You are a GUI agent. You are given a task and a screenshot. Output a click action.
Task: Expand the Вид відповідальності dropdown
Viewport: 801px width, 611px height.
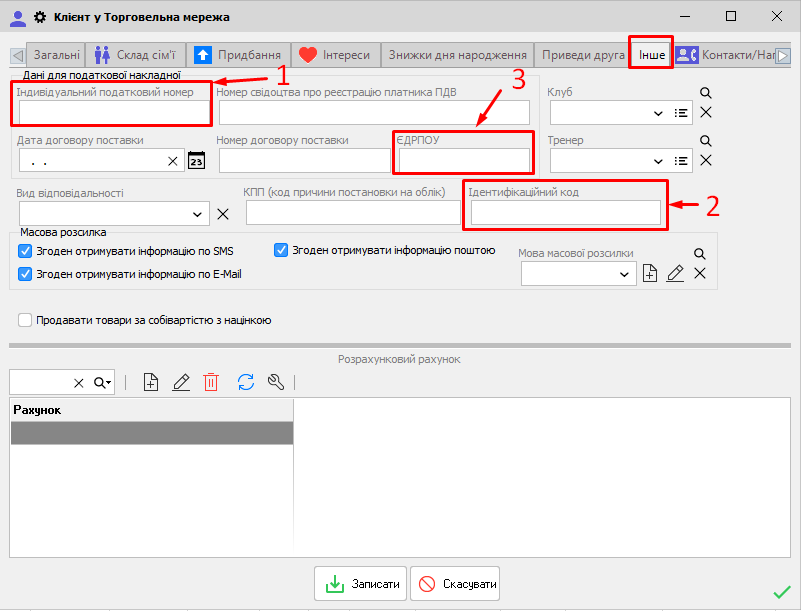197,214
